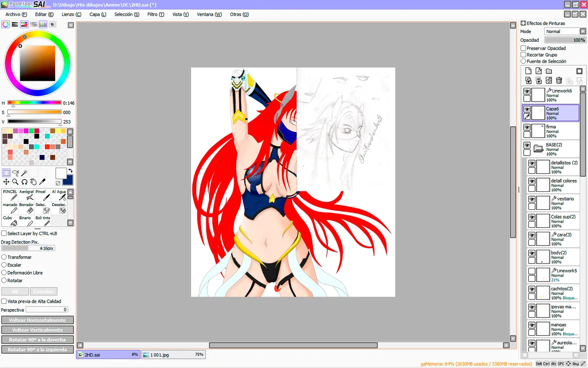The image size is (588, 368).
Task: Click Voltear Verticalmente button
Action: point(37,330)
